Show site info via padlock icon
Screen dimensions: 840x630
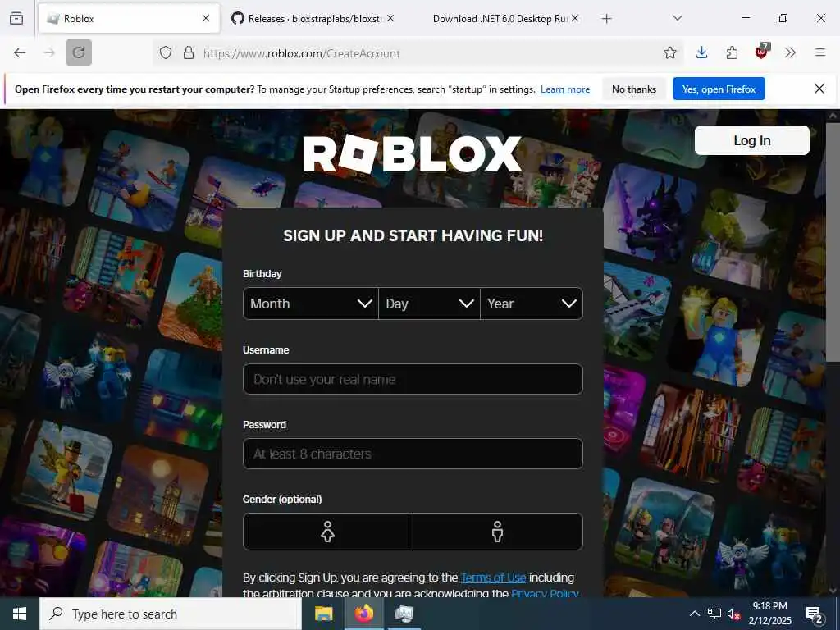click(x=189, y=52)
